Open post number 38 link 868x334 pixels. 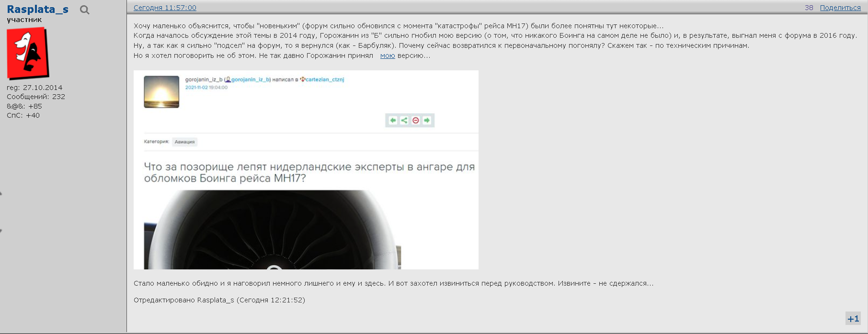click(x=809, y=8)
